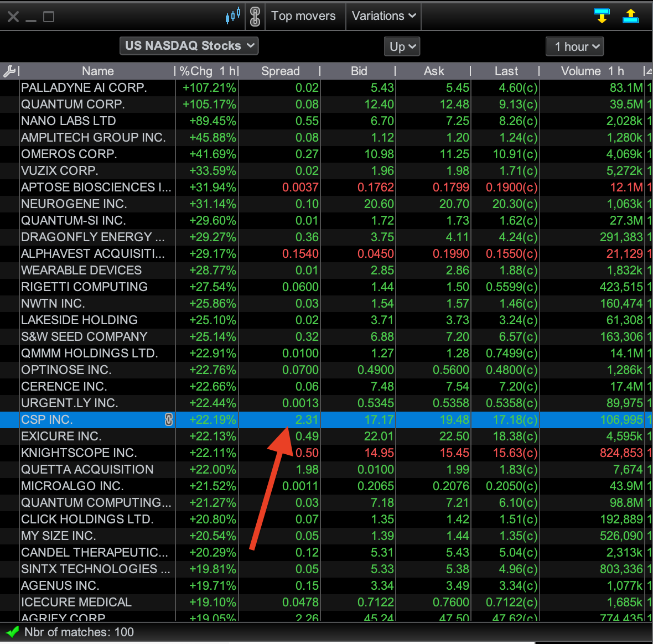Viewport: 653px width, 644px height.
Task: Open the US NASDAQ Stocks market dropdown
Action: 189,46
